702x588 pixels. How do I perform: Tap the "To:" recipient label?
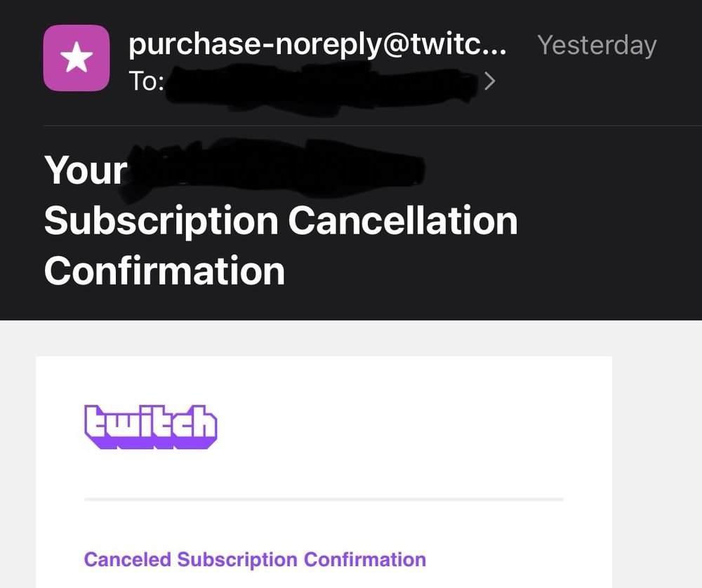[x=146, y=82]
